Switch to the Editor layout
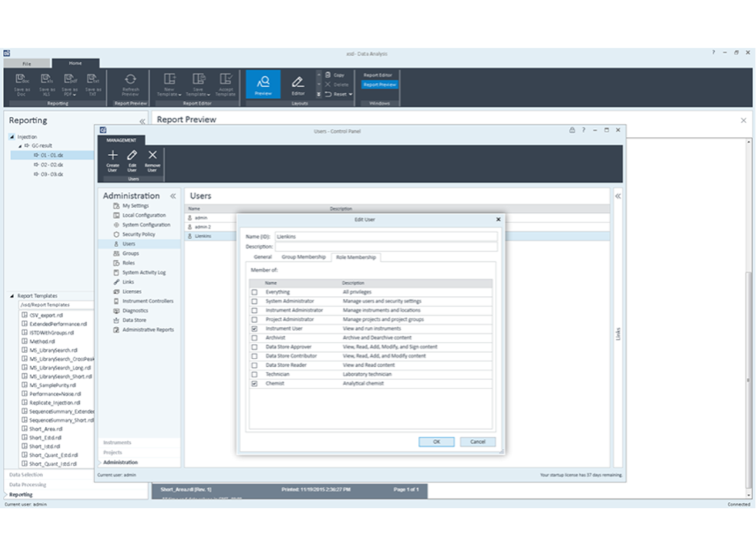 298,84
